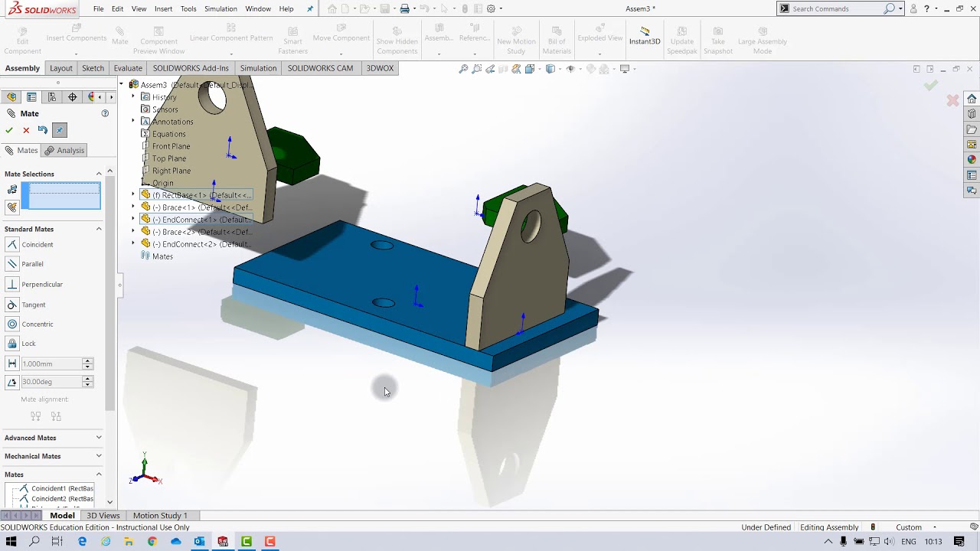Open the Tools menu
Image resolution: width=980 pixels, height=551 pixels.
pyautogui.click(x=188, y=8)
